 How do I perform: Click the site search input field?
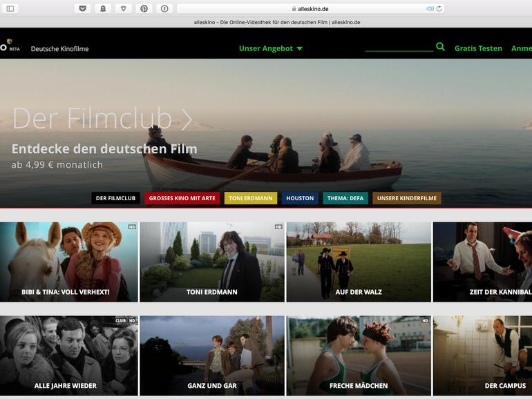(x=399, y=47)
